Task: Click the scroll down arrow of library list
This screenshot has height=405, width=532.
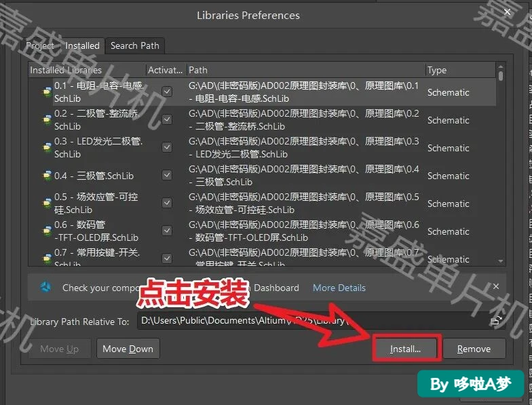Action: 501,261
